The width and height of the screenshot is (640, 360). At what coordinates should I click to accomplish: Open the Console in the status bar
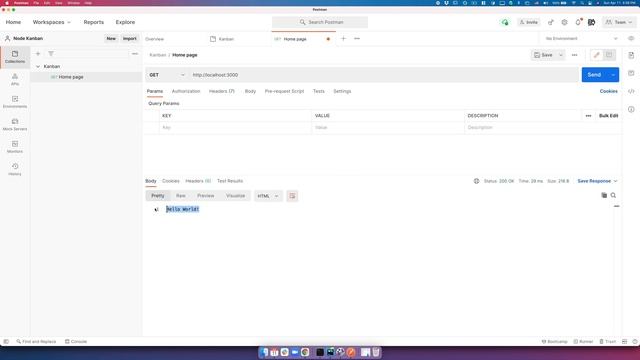[x=76, y=341]
